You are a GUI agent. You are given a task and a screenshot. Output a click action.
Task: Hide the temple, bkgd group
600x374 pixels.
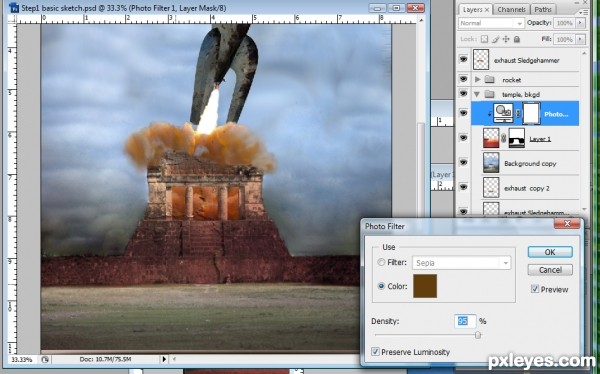coord(463,93)
